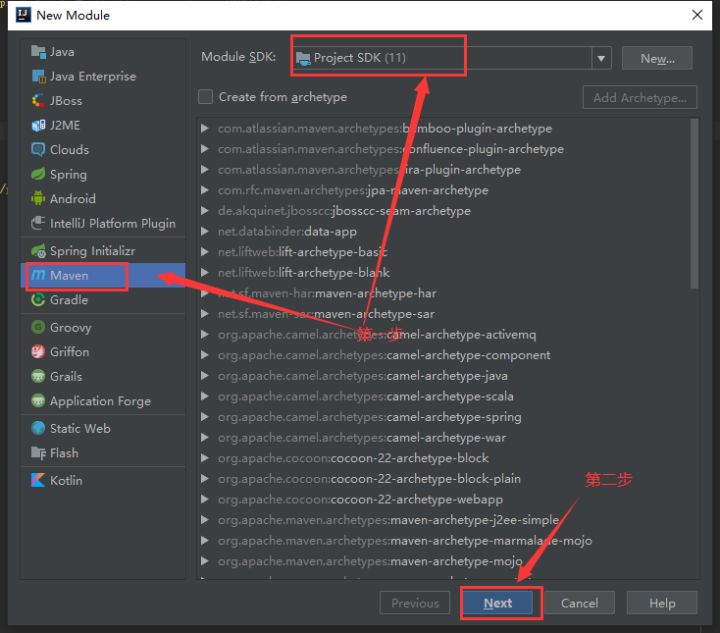Image resolution: width=720 pixels, height=633 pixels.
Task: Click the archetype list vertical scrollbar
Action: point(694,204)
